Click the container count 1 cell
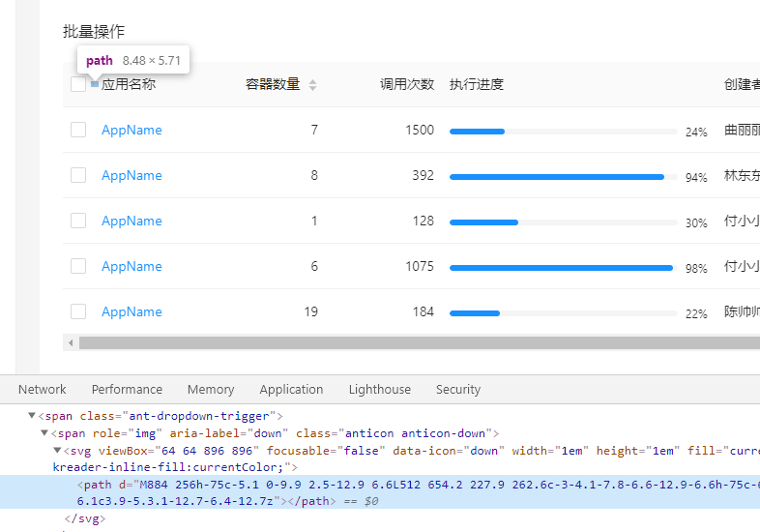The image size is (760, 532). (x=314, y=222)
